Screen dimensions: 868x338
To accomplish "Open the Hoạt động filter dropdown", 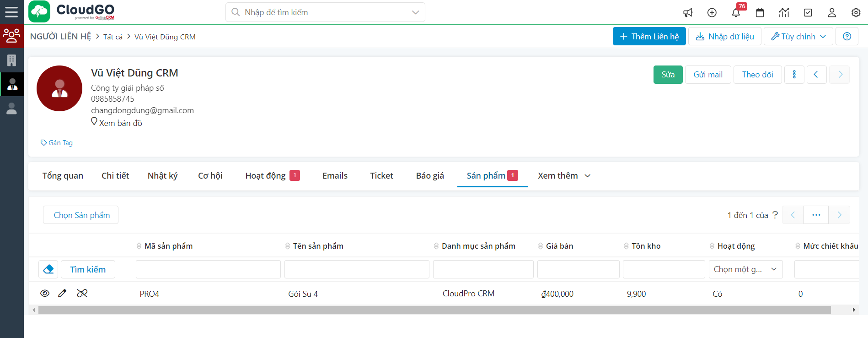I will (745, 269).
